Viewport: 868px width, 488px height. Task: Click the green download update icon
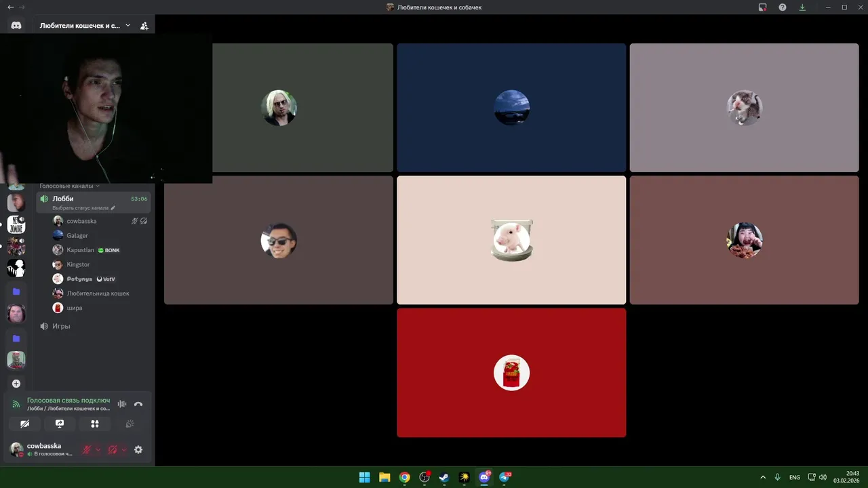pos(802,7)
